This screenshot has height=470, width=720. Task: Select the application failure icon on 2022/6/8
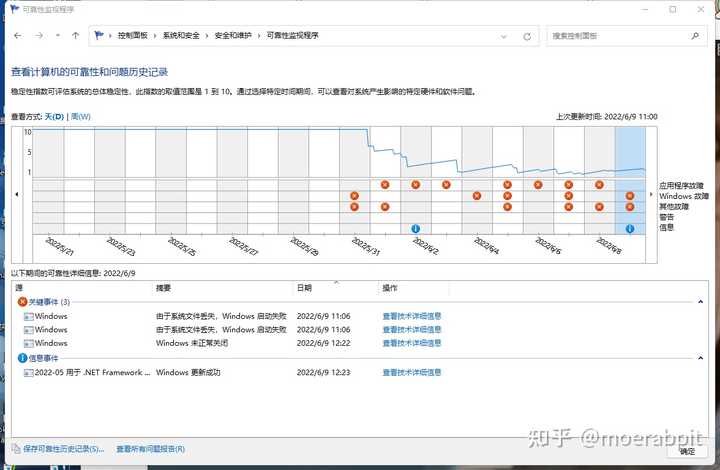(599, 185)
